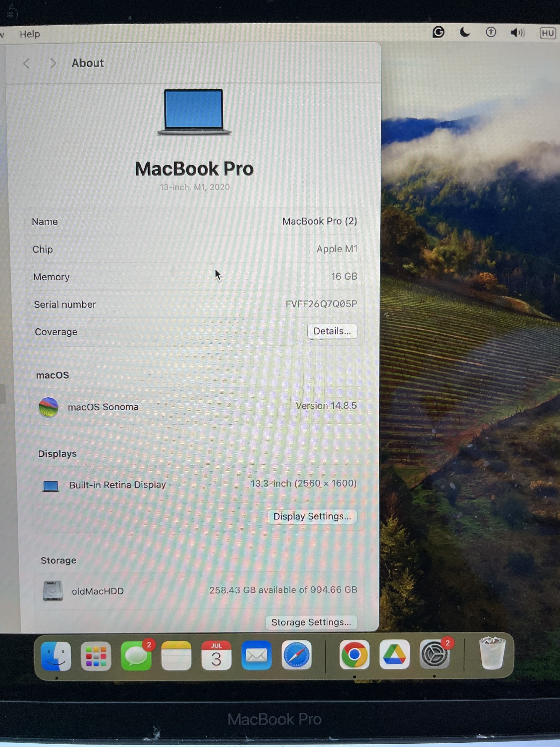This screenshot has height=747, width=560.
Task: Click the About title in the header
Action: tap(87, 63)
